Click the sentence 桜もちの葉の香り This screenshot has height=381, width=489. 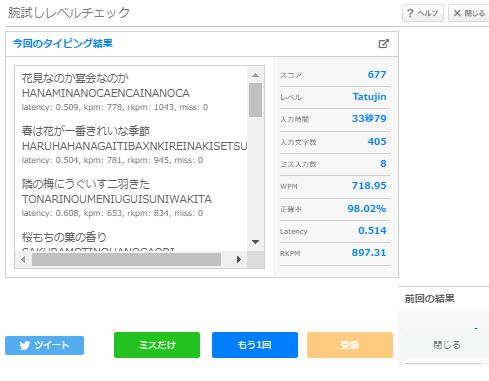[x=64, y=237]
